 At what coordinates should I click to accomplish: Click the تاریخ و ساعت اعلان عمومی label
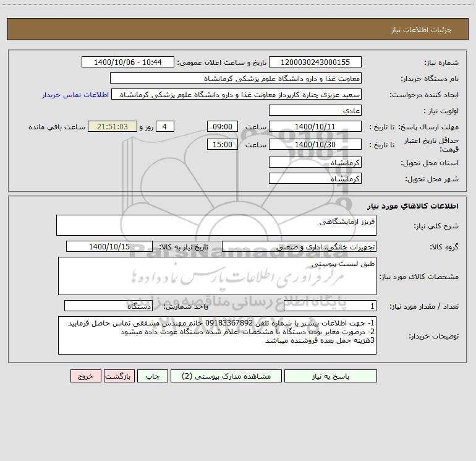[x=222, y=62]
